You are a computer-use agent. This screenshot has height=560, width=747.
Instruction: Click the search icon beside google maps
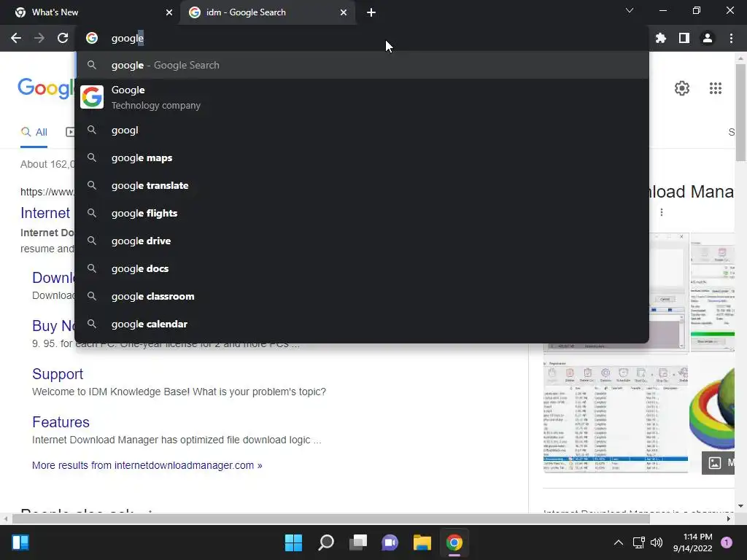(x=92, y=157)
